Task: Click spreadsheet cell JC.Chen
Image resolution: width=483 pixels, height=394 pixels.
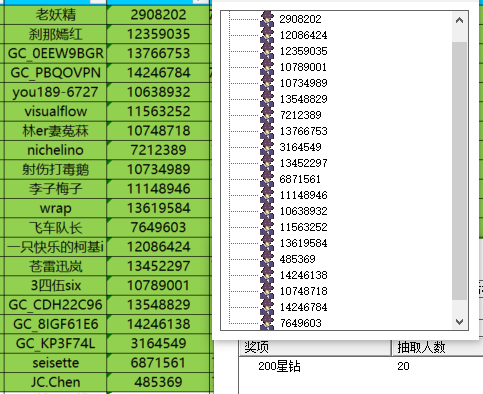Action: point(55,382)
